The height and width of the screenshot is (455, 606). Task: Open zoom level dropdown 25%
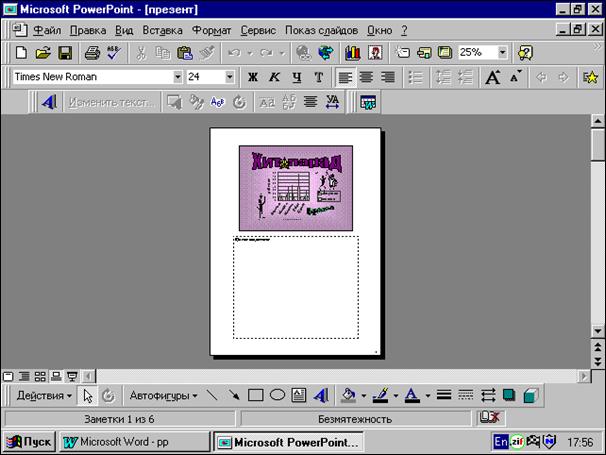pos(502,52)
